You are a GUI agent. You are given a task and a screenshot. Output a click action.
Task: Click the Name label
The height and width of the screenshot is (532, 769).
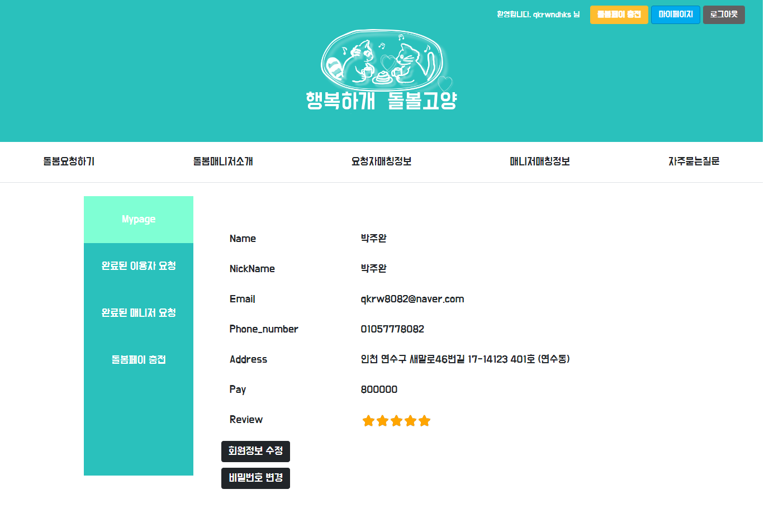click(243, 239)
